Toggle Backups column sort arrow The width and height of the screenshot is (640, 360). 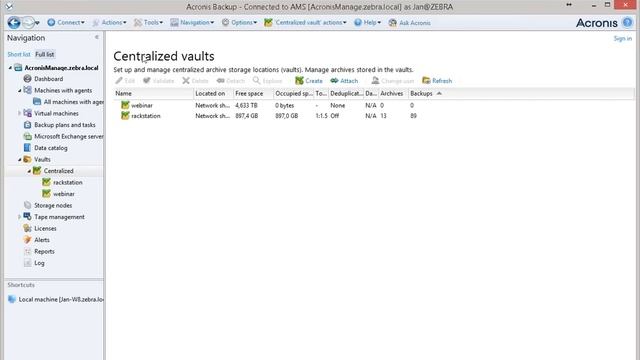[439, 93]
